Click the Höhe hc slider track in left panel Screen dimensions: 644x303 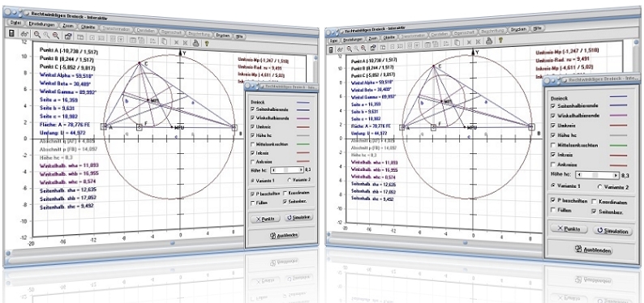(287, 169)
